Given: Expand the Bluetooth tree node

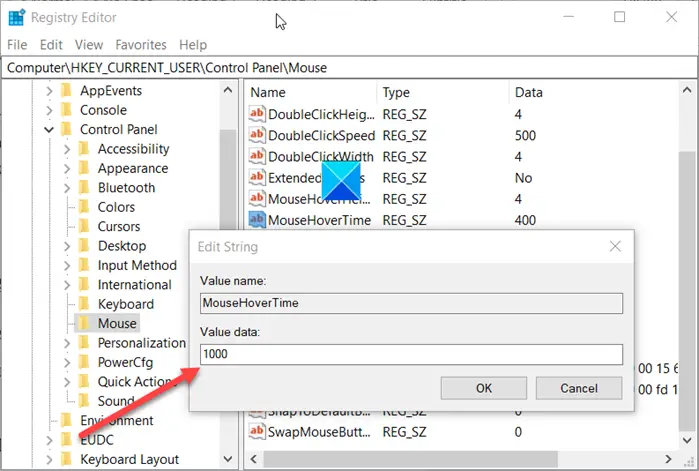Looking at the screenshot, I should click(67, 188).
